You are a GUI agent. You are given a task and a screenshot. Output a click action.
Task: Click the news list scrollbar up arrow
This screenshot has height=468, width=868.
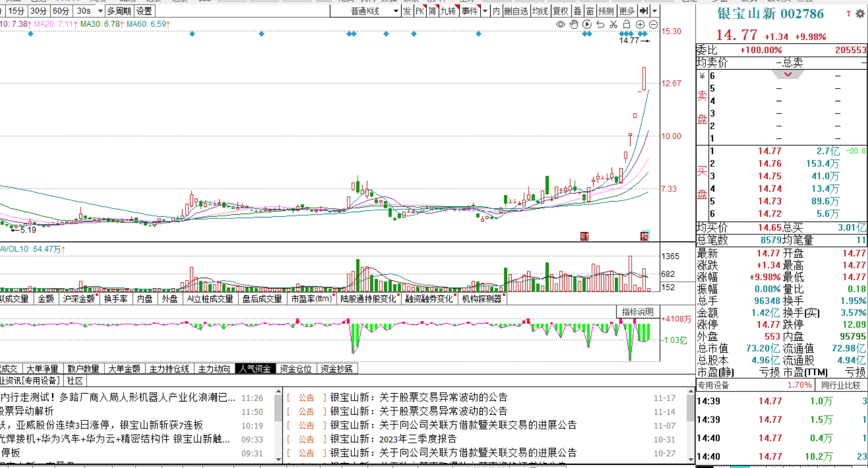(279, 393)
